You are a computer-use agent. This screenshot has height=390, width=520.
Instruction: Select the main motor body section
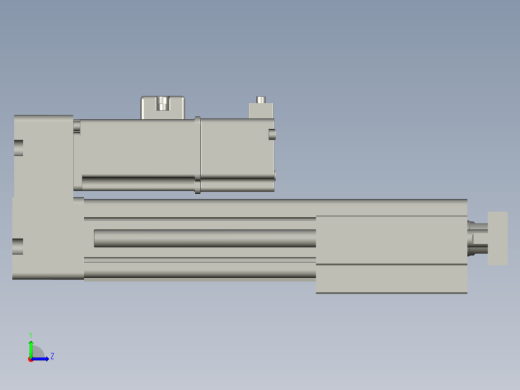click(x=134, y=155)
